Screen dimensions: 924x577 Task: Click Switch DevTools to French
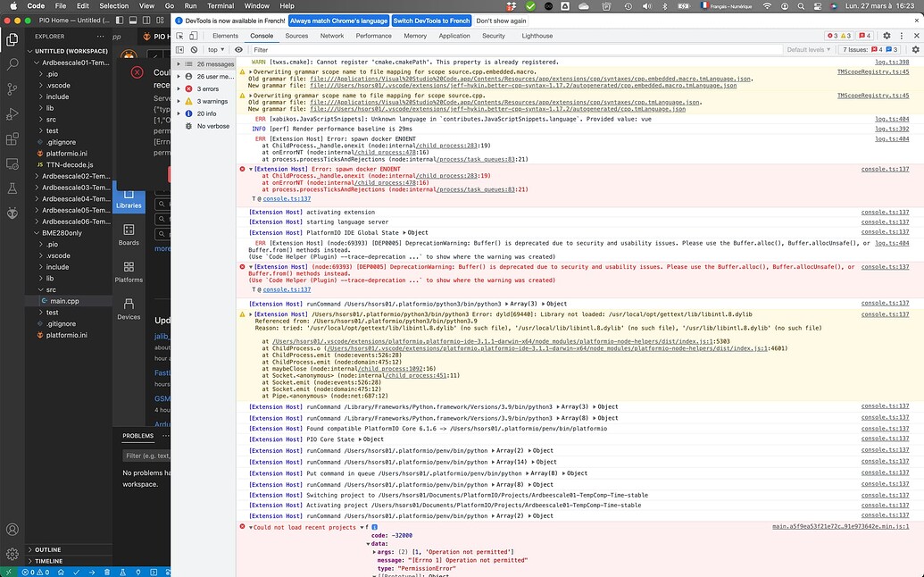[x=431, y=21]
